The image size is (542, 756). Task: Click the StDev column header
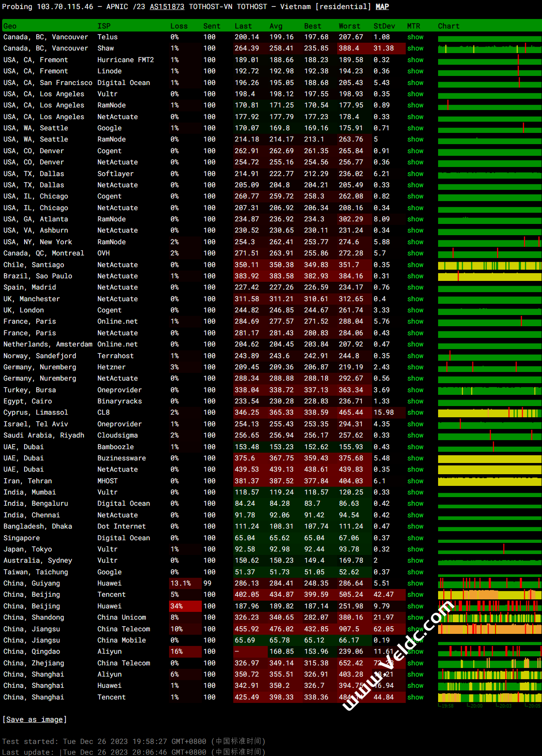point(384,26)
